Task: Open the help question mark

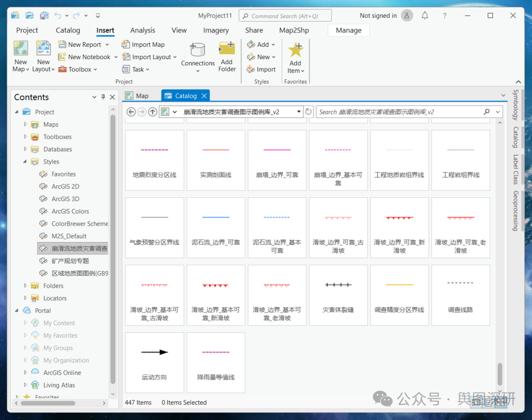Action: tap(444, 16)
